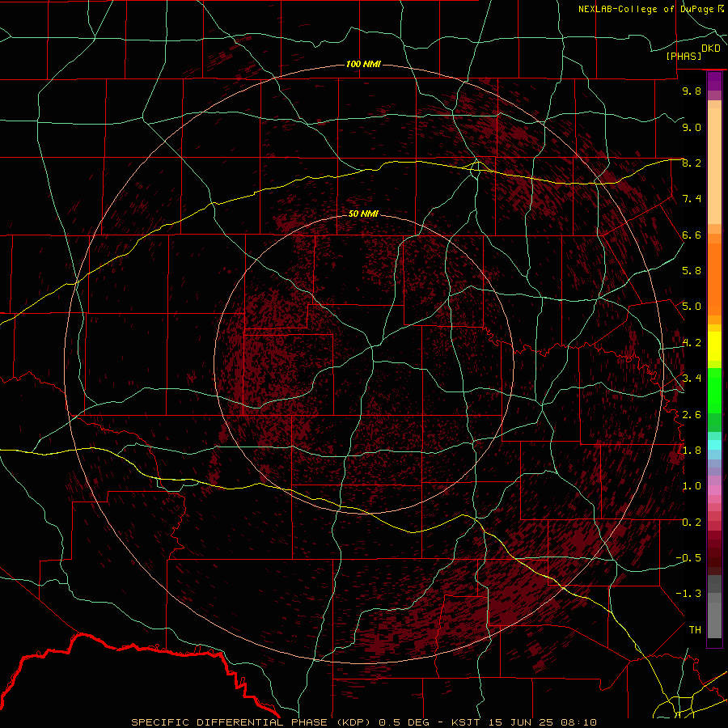Click the [PHAS] units label
This screenshot has width=728, height=728.
tap(684, 56)
